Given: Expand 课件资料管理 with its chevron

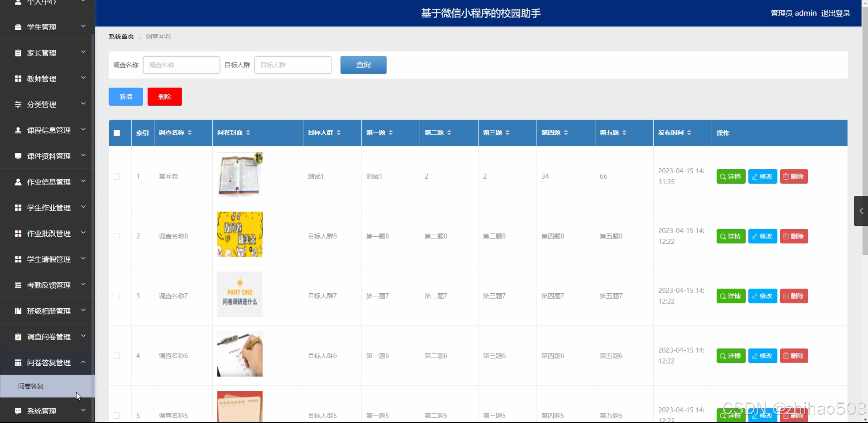Looking at the screenshot, I should tap(83, 155).
